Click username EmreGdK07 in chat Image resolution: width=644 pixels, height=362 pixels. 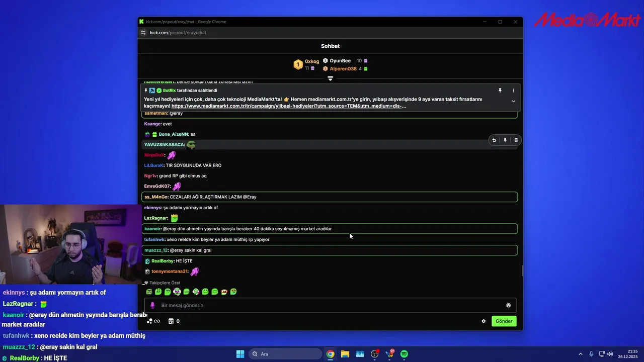157,187
